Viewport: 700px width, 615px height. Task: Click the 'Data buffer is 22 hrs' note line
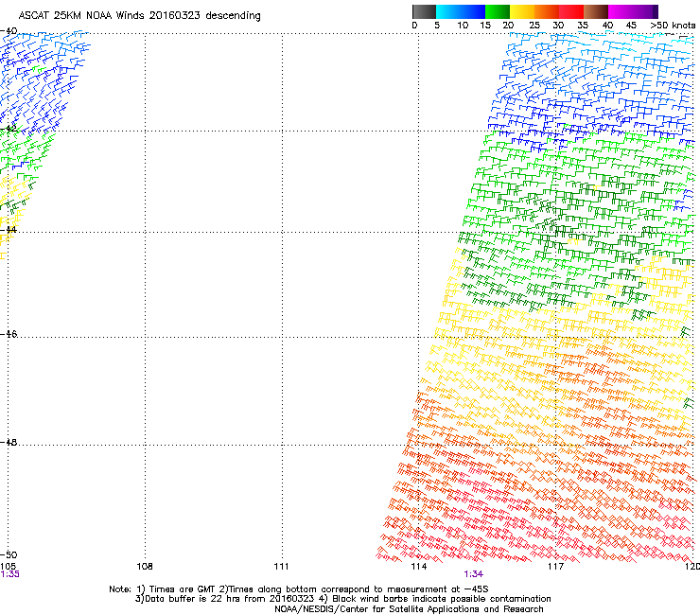[342, 599]
